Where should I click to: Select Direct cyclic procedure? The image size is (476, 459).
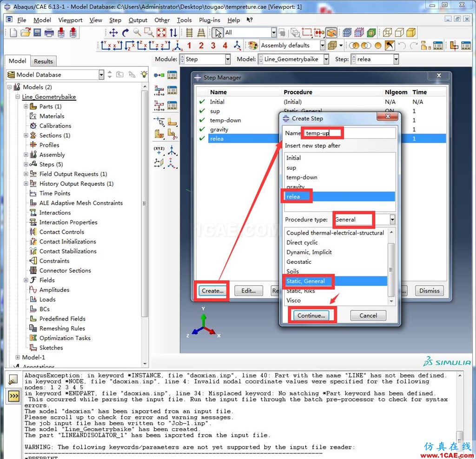302,243
